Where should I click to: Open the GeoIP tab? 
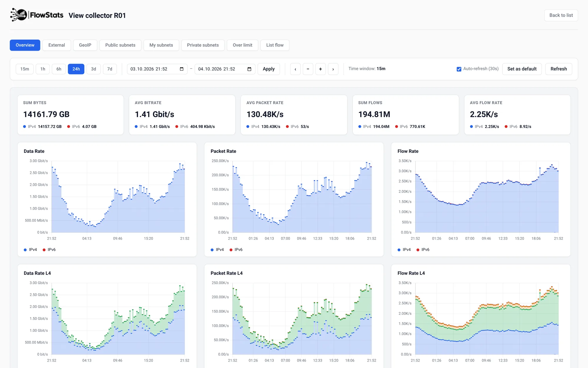(85, 45)
